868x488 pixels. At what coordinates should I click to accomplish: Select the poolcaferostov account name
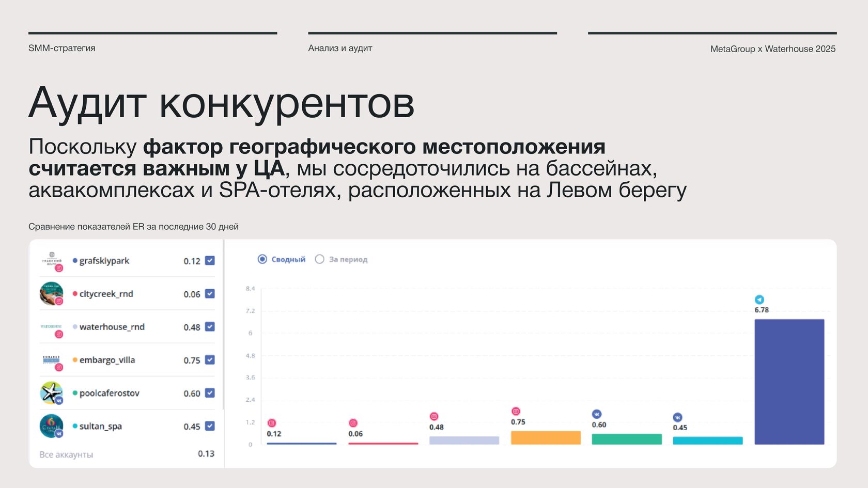pos(110,393)
